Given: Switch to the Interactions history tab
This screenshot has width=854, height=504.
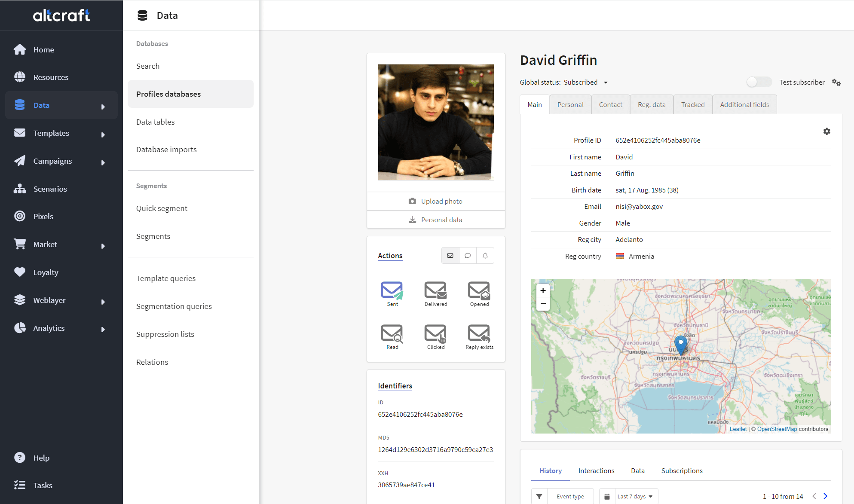Looking at the screenshot, I should [597, 471].
